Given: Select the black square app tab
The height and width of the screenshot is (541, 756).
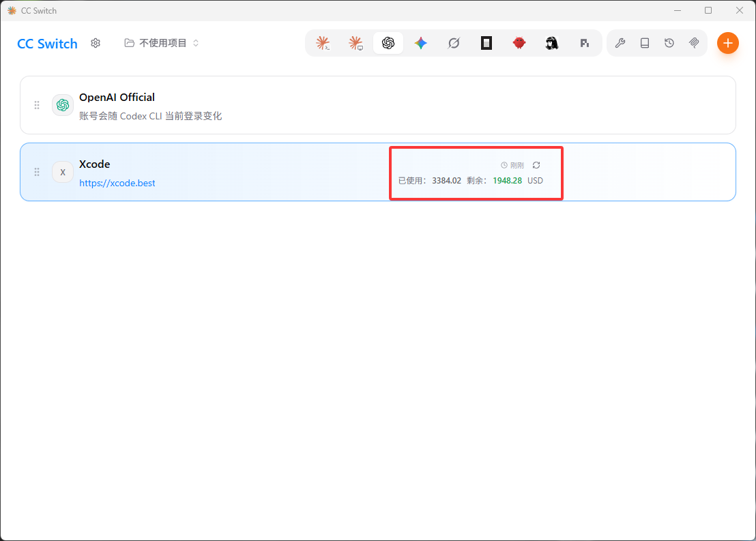Looking at the screenshot, I should coord(486,44).
